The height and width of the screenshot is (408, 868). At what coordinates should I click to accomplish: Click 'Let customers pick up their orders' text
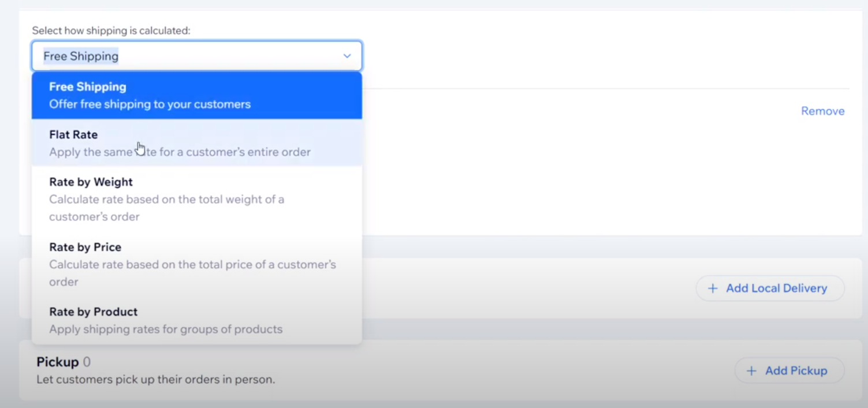[x=155, y=380]
